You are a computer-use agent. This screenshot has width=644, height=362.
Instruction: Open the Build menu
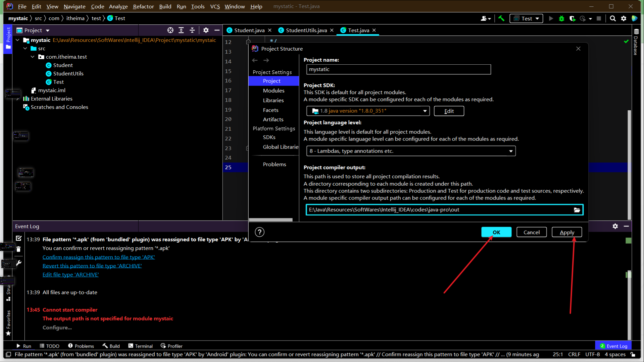pos(165,6)
